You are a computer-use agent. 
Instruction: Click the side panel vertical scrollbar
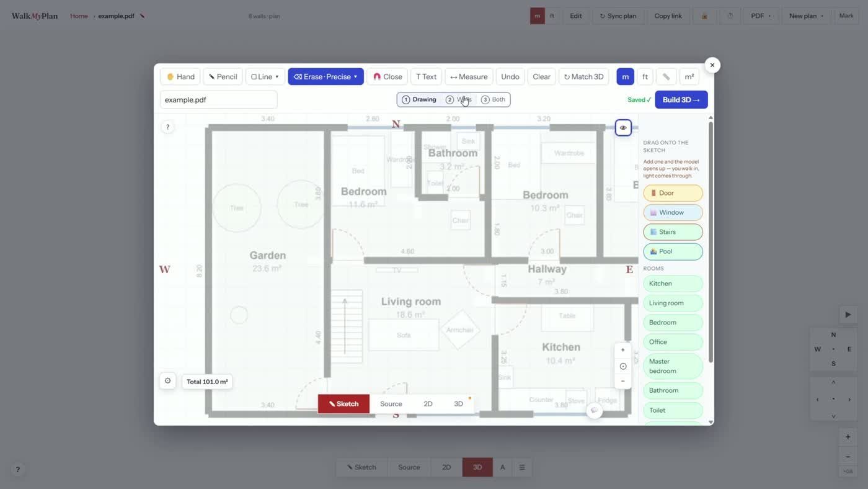click(x=711, y=242)
